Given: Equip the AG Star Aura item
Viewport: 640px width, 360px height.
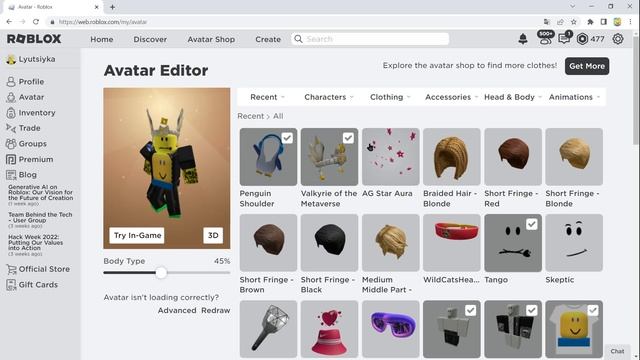Looking at the screenshot, I should point(391,157).
